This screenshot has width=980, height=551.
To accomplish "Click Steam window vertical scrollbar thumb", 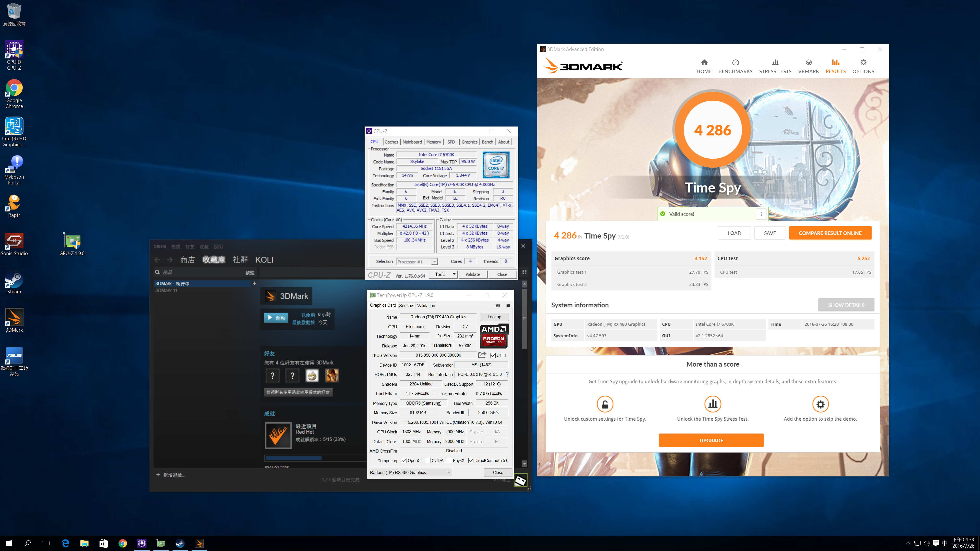I will click(525, 319).
